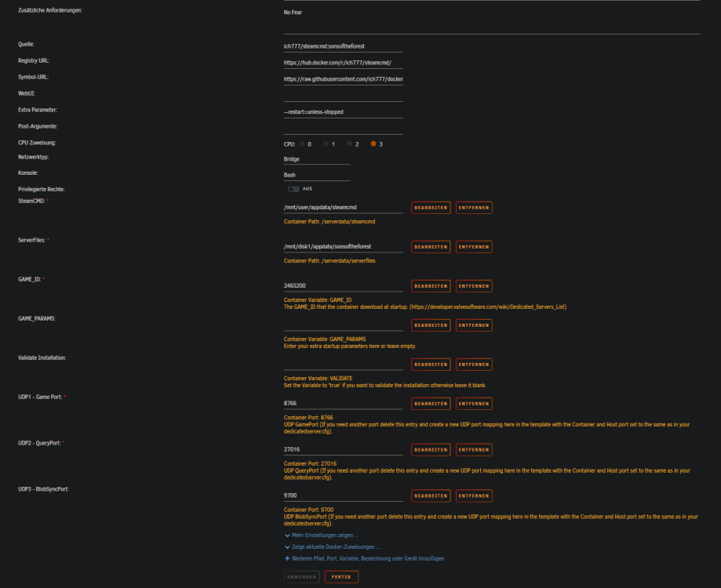
Task: Focus the Registry URL field
Action: coord(344,63)
